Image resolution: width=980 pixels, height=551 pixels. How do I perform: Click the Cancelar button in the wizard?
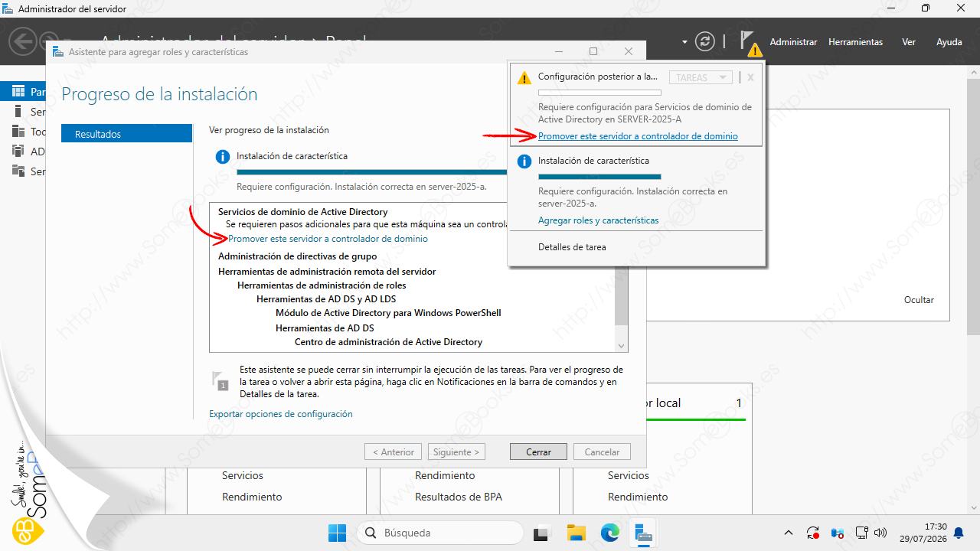click(x=602, y=452)
